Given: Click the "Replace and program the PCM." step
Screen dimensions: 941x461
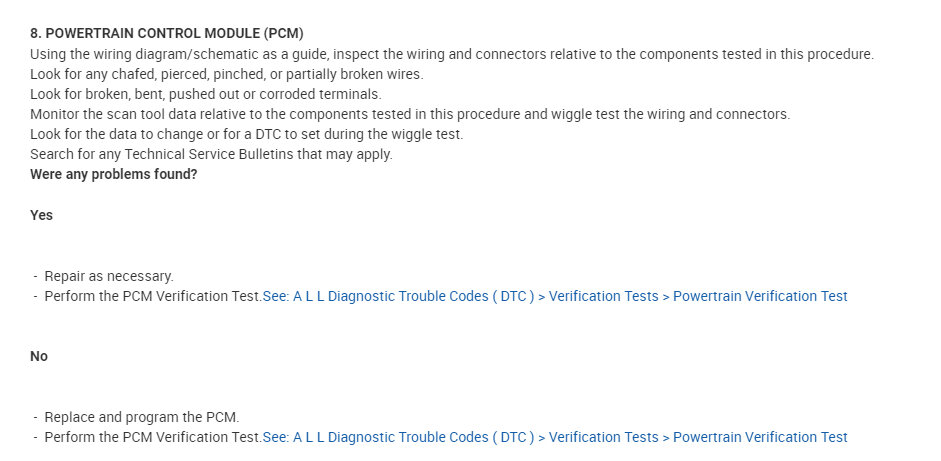Looking at the screenshot, I should (x=141, y=417).
